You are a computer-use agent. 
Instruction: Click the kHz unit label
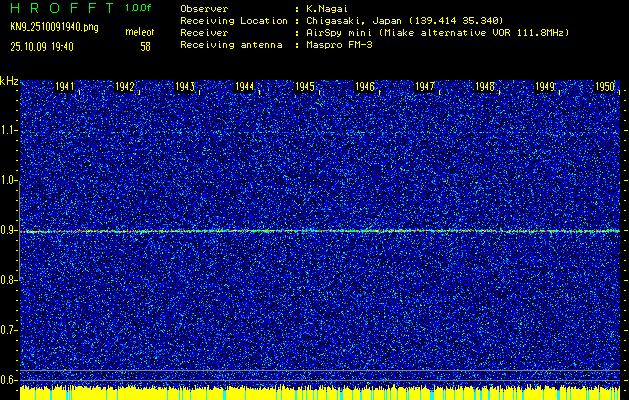(x=9, y=80)
